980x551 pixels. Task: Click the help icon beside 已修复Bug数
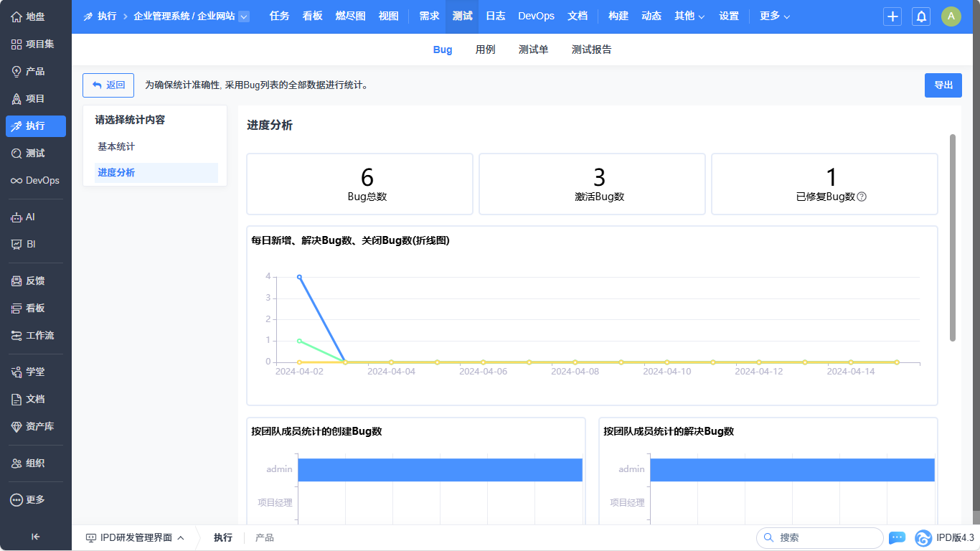(862, 197)
